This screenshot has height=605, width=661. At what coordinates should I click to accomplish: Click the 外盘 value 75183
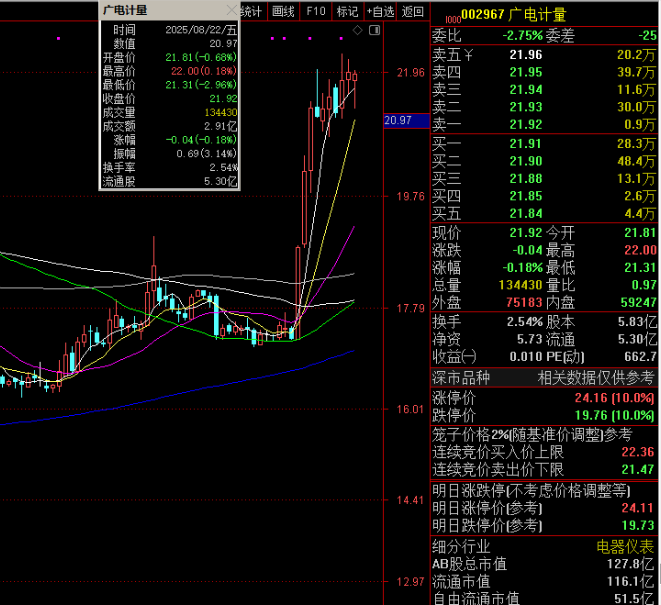(524, 303)
